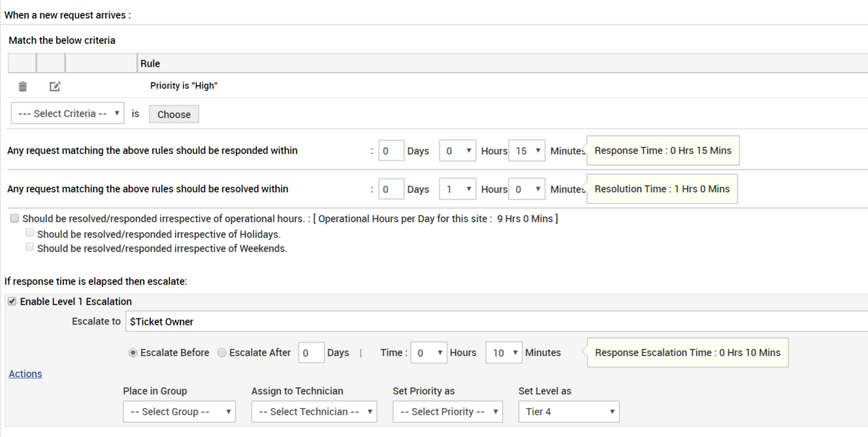
Task: Open the response Hours dropdown
Action: coord(457,151)
